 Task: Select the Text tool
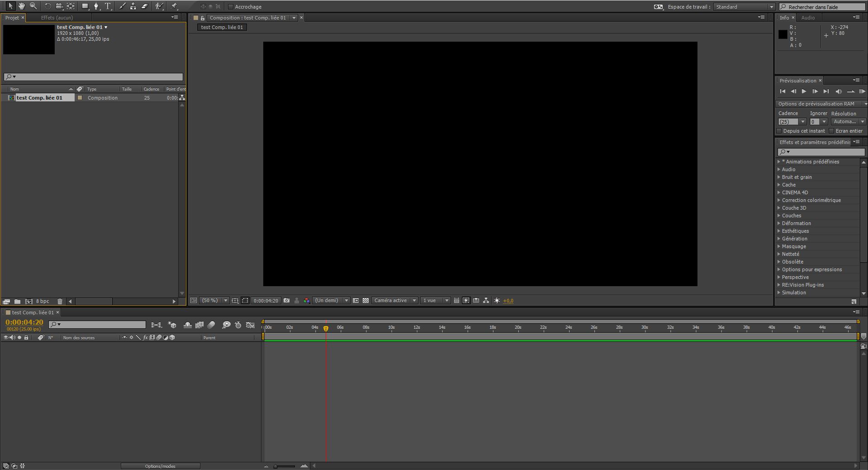108,6
